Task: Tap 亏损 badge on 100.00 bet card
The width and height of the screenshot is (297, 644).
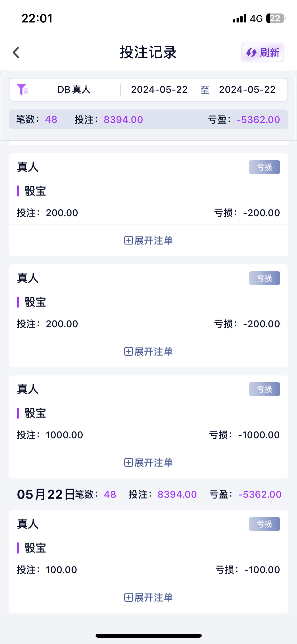Action: pyautogui.click(x=264, y=524)
